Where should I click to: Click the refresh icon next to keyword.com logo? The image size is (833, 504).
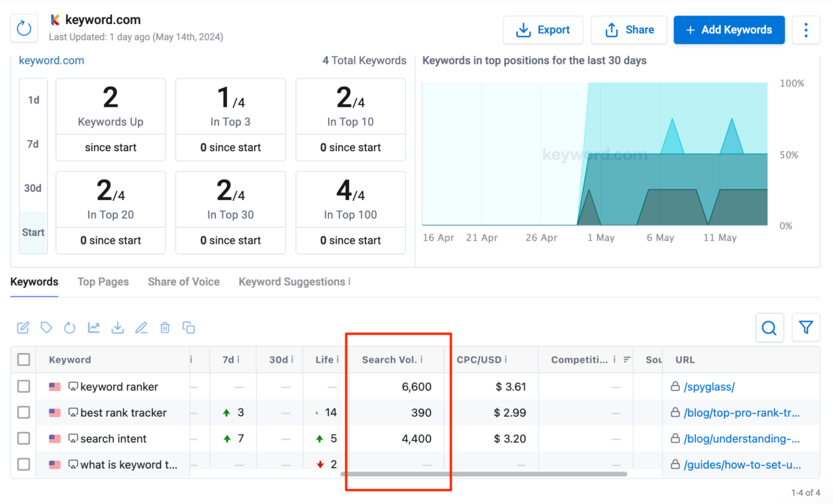coord(24,28)
